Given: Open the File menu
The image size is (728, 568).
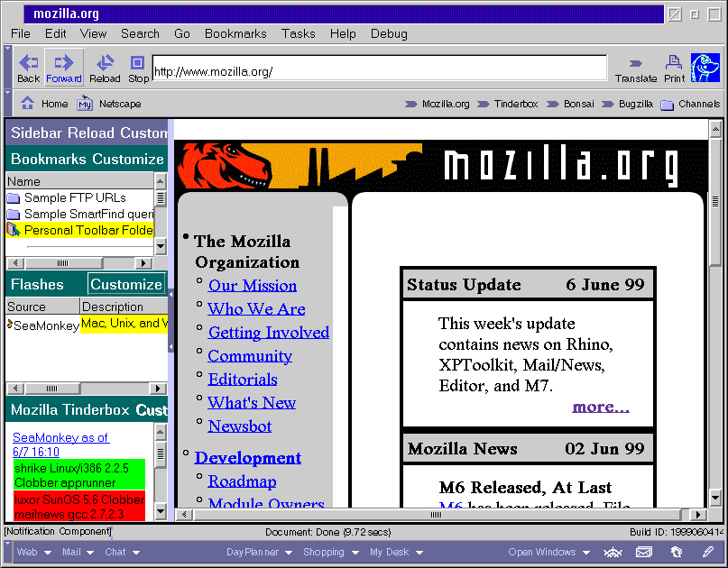Looking at the screenshot, I should tap(21, 34).
